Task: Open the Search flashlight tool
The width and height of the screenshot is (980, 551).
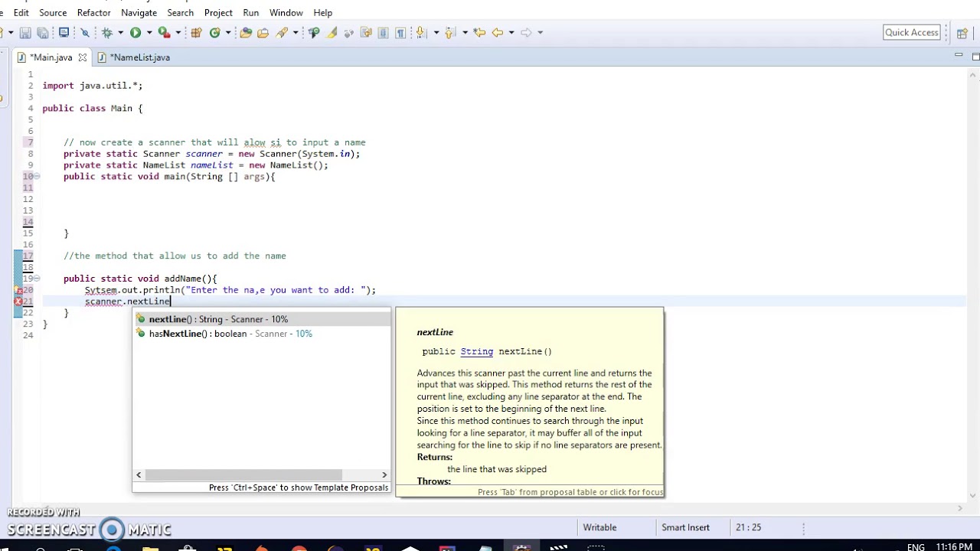Action: 282,32
